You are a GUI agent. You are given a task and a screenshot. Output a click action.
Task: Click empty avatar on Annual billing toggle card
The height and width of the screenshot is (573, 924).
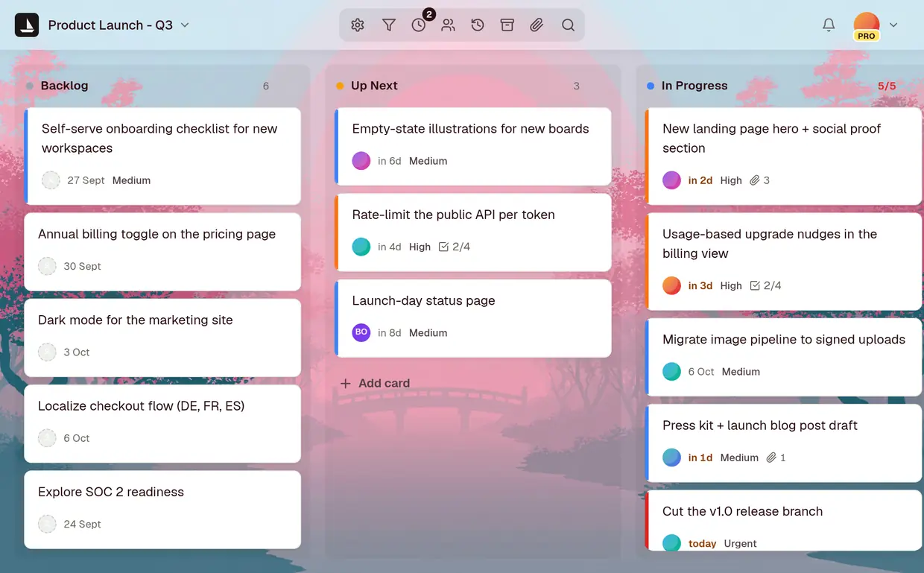tap(47, 266)
